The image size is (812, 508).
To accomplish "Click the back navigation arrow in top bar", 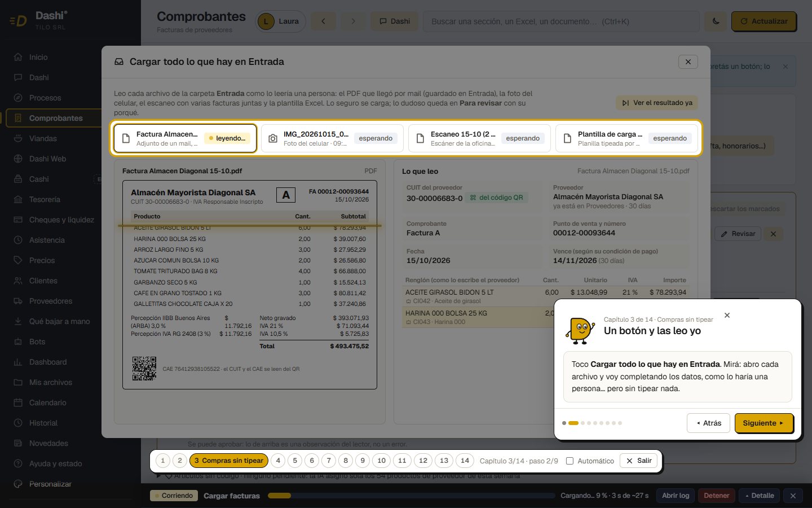I will click(x=323, y=21).
